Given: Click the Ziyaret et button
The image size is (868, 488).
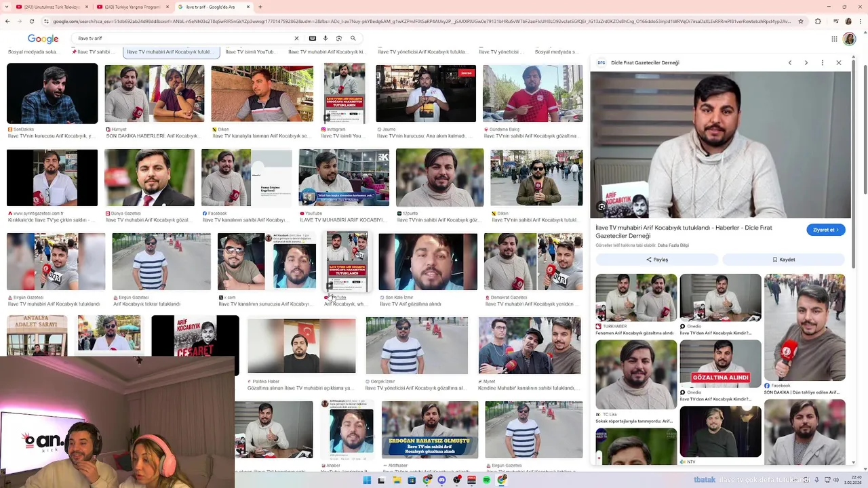Looking at the screenshot, I should (x=825, y=230).
